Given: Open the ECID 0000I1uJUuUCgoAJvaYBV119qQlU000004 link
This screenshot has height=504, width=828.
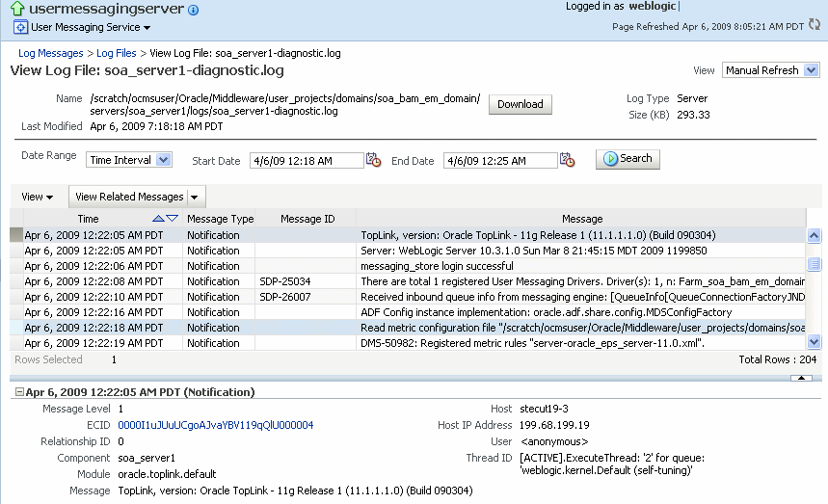Looking at the screenshot, I should (216, 425).
